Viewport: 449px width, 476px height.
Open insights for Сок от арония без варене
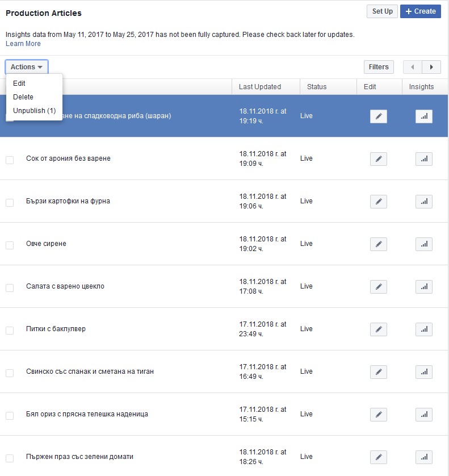pyautogui.click(x=424, y=159)
